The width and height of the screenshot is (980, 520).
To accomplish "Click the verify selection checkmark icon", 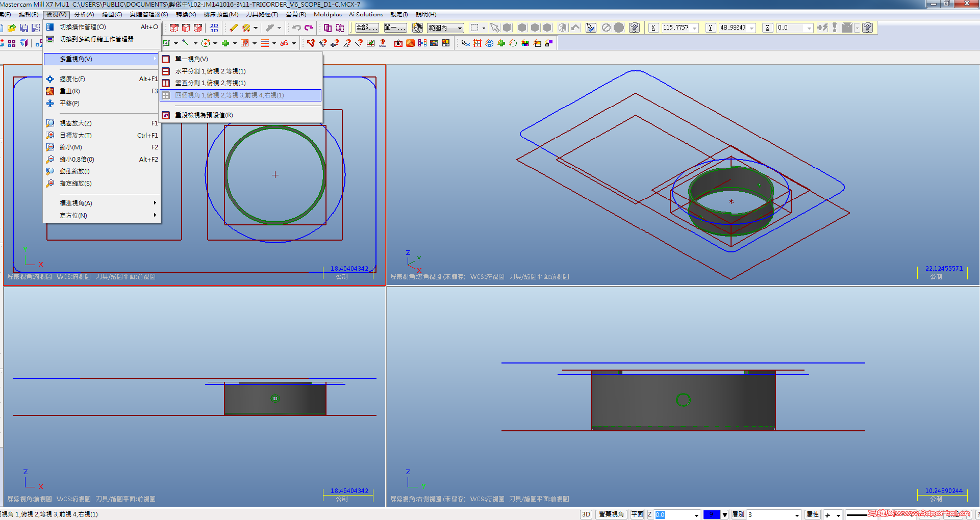I will click(591, 28).
